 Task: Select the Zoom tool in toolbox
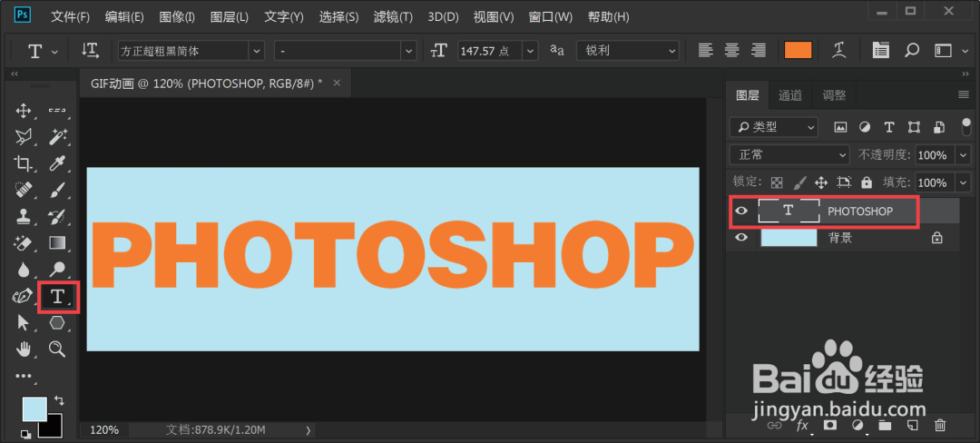pyautogui.click(x=57, y=349)
